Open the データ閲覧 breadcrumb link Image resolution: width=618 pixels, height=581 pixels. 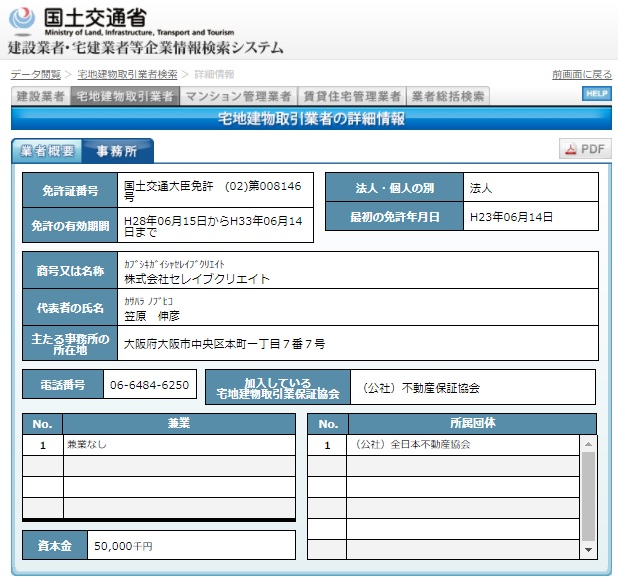[x=36, y=74]
